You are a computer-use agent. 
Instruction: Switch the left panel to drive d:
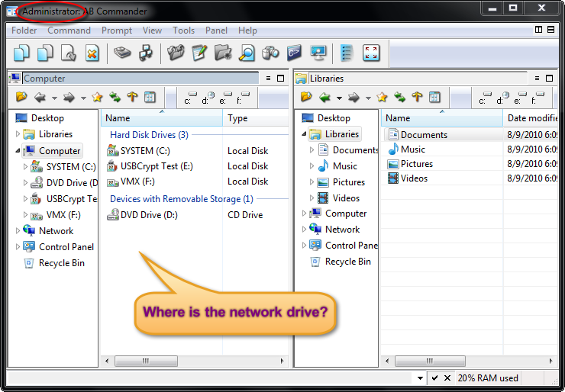coord(208,98)
